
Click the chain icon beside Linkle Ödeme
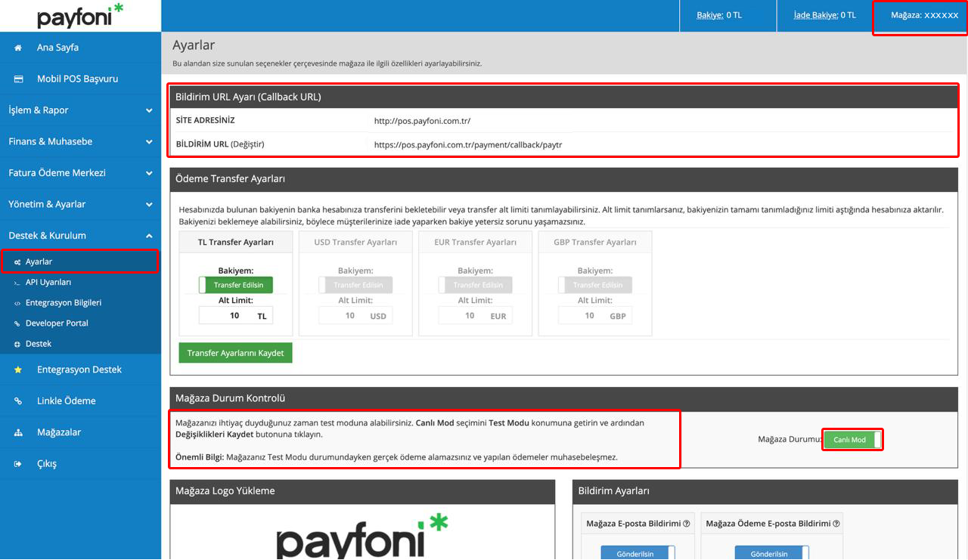pyautogui.click(x=18, y=401)
